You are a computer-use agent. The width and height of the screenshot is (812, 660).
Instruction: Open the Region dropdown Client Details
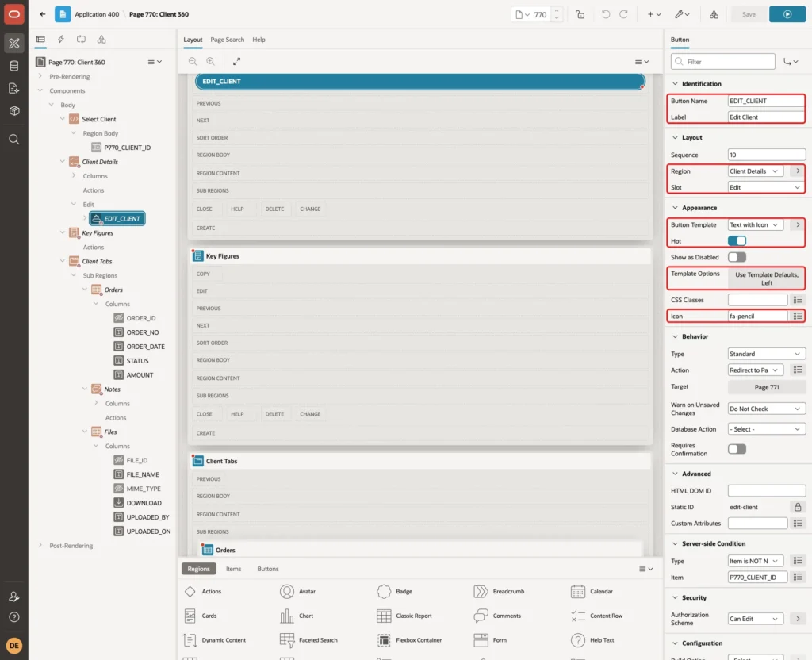pos(755,171)
